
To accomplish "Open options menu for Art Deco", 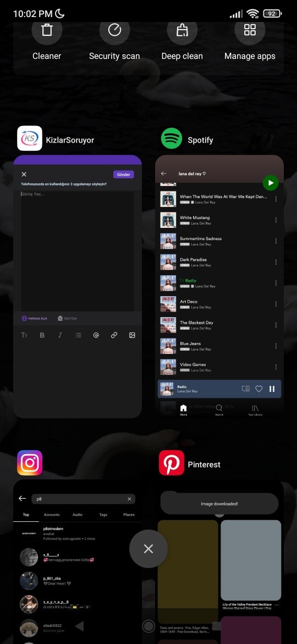I will (x=276, y=304).
